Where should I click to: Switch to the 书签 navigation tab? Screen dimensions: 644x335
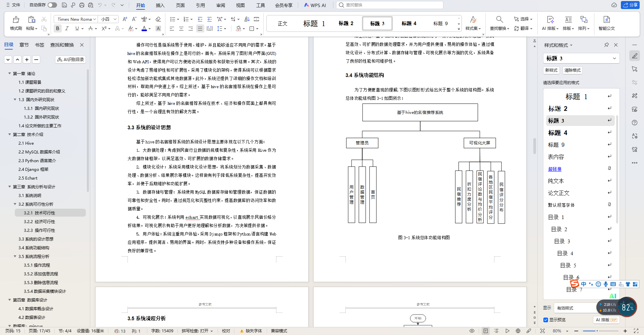click(x=40, y=45)
